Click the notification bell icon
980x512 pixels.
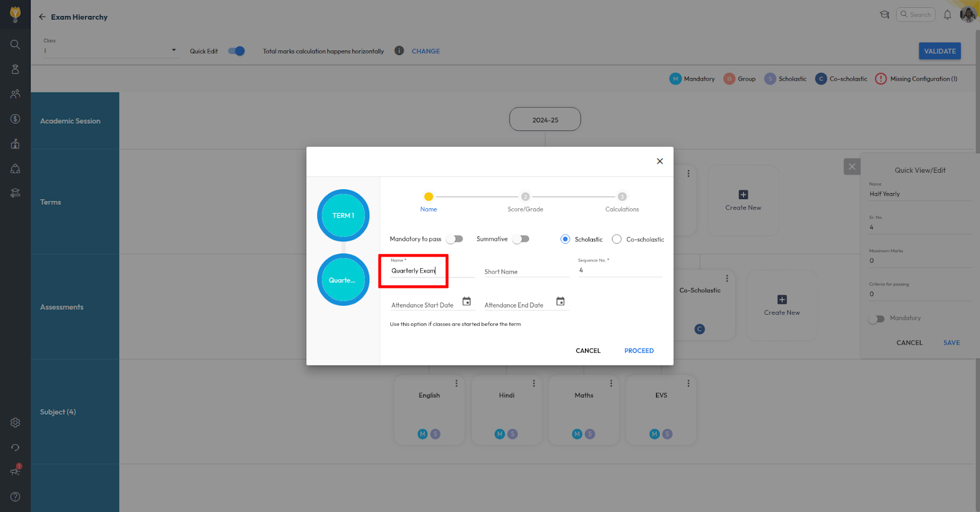click(947, 15)
